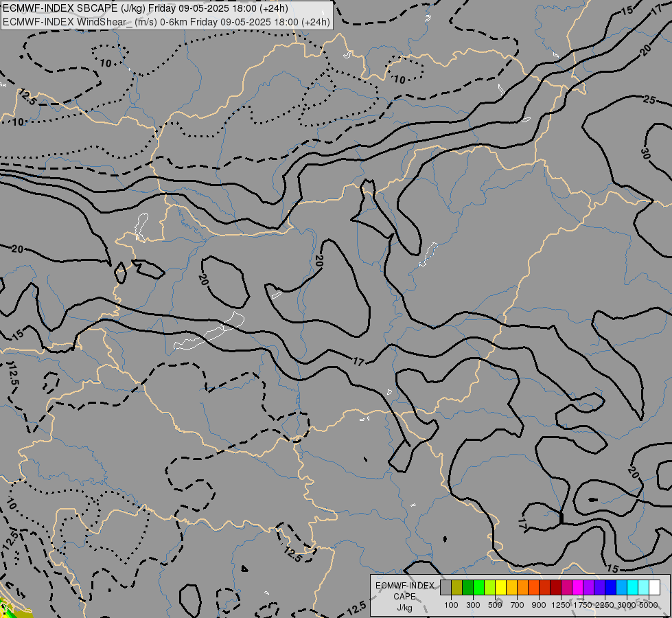Click the amber swatch left of 700
The image size is (672, 618).
point(511,587)
